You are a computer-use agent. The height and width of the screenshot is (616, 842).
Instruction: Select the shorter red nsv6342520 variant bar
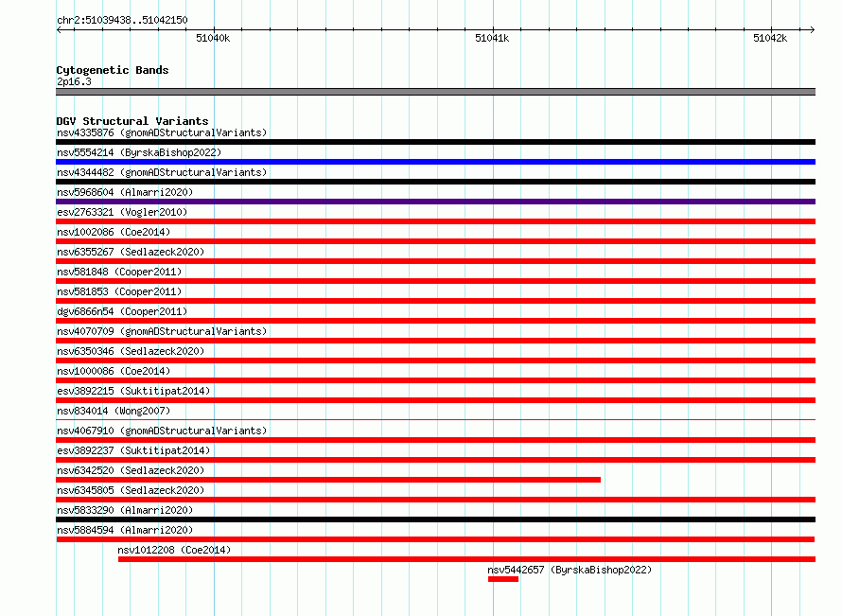click(x=328, y=480)
